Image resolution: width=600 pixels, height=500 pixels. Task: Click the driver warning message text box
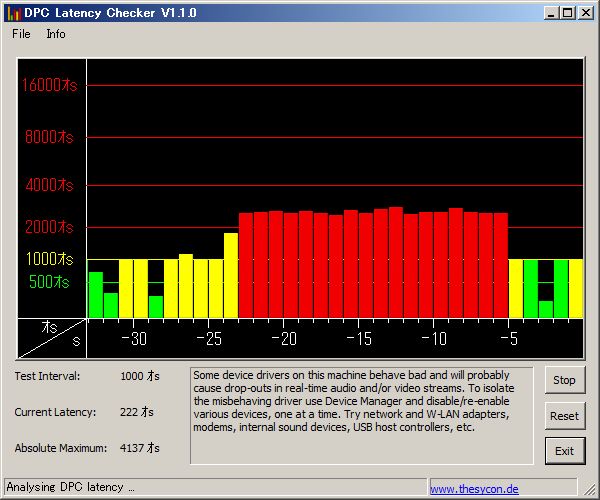tap(362, 416)
